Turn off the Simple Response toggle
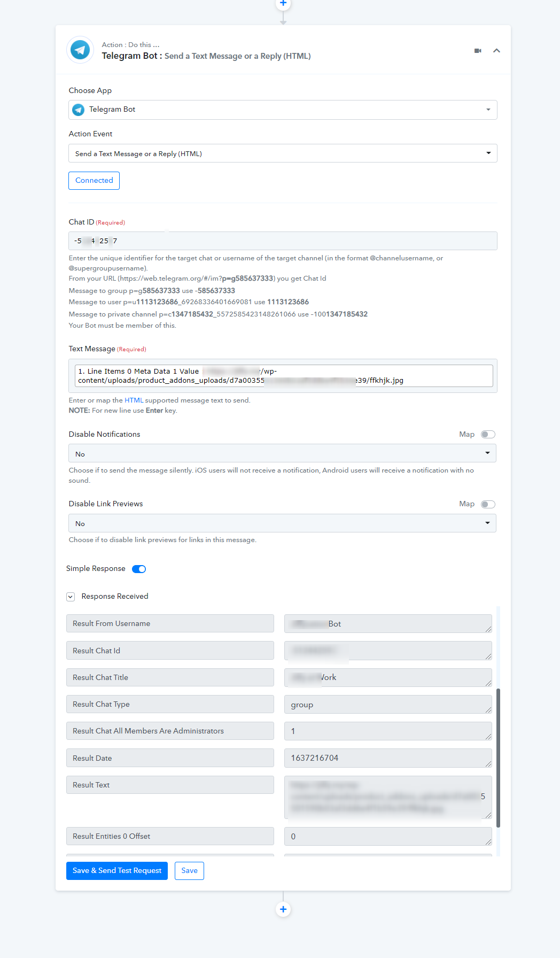560x958 pixels. tap(139, 569)
